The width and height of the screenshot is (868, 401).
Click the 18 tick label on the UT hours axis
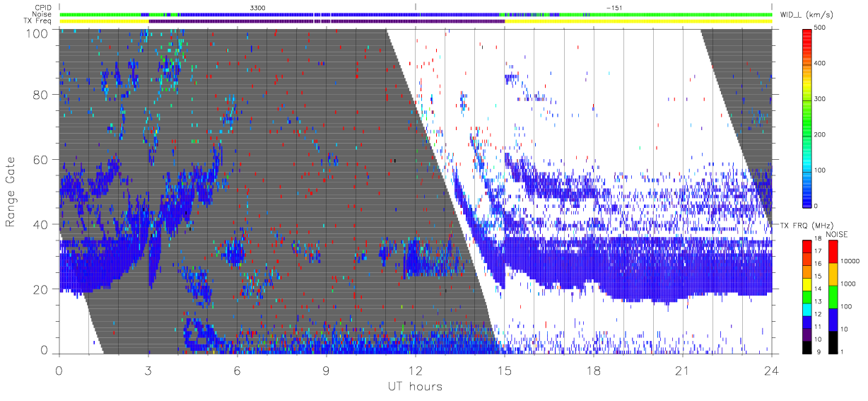(594, 371)
